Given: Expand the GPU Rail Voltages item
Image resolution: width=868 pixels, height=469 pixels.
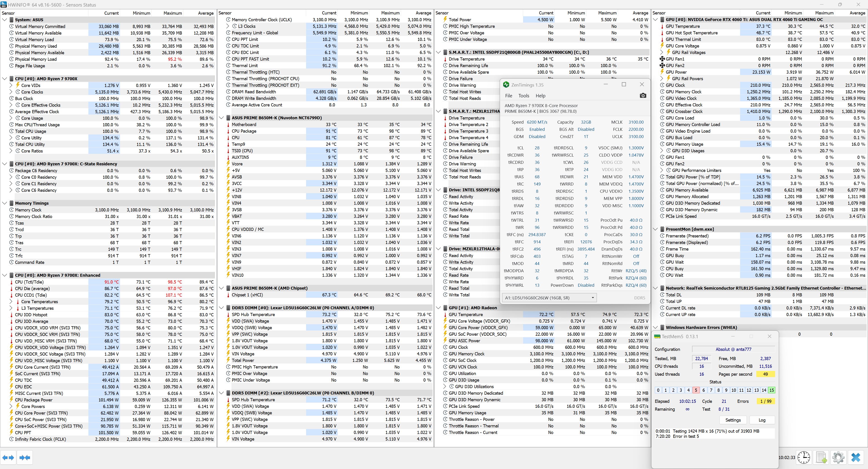Looking at the screenshot, I should 661,52.
